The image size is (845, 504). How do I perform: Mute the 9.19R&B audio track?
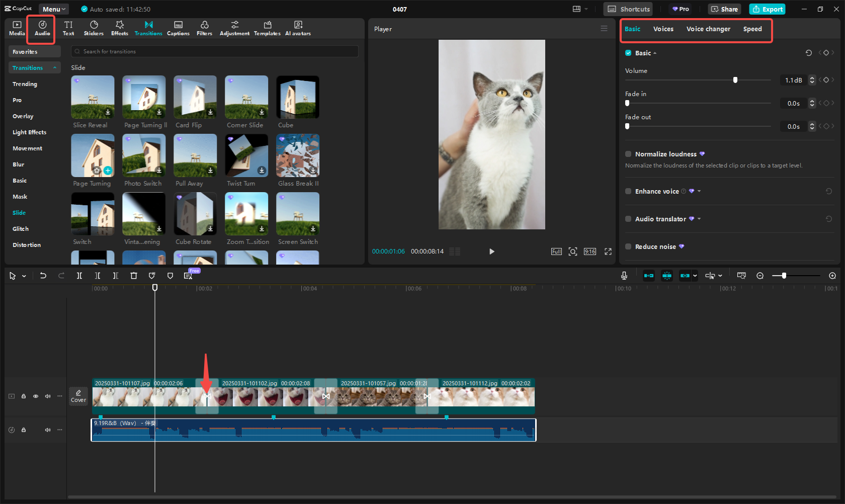[47, 430]
